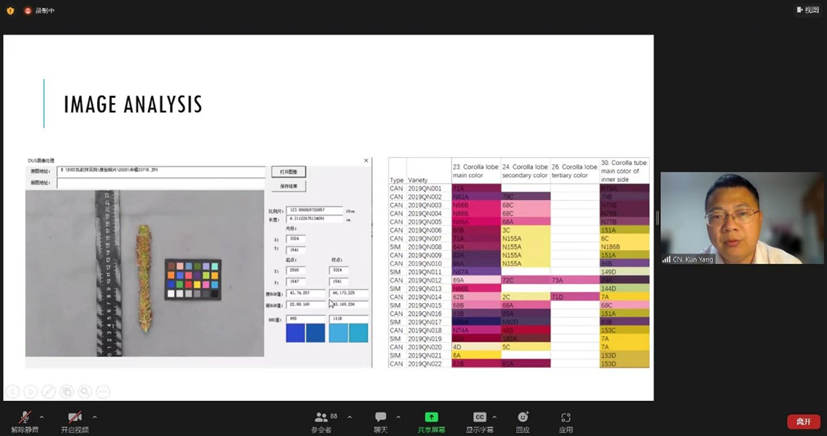The image size is (827, 436).
Task: Click Kun Yang's speaker video thumbnail
Action: (741, 218)
